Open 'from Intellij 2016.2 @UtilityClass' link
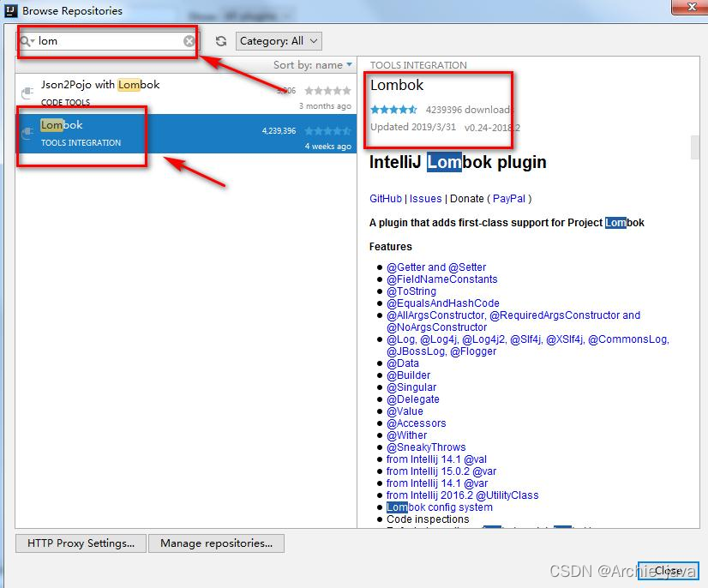Screen dimensions: 708x588 [462, 495]
